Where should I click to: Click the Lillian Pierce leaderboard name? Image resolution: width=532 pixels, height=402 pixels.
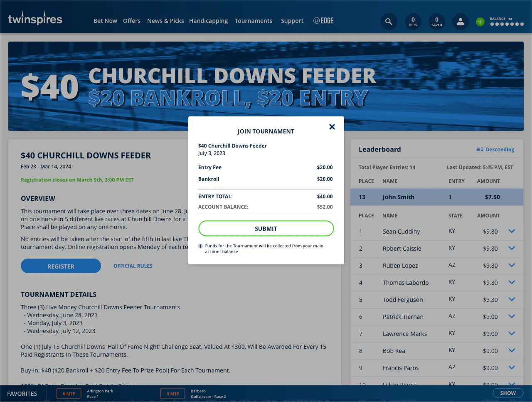399,384
